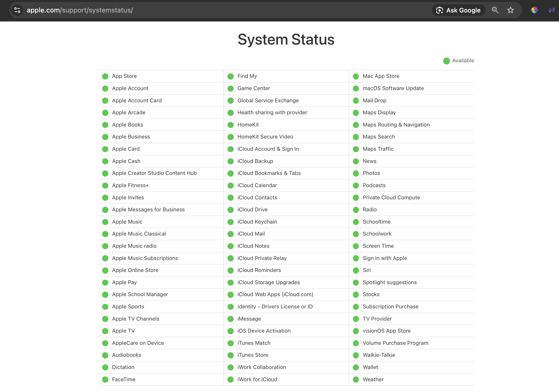Click 'macOS Software Update' entry

pos(393,88)
